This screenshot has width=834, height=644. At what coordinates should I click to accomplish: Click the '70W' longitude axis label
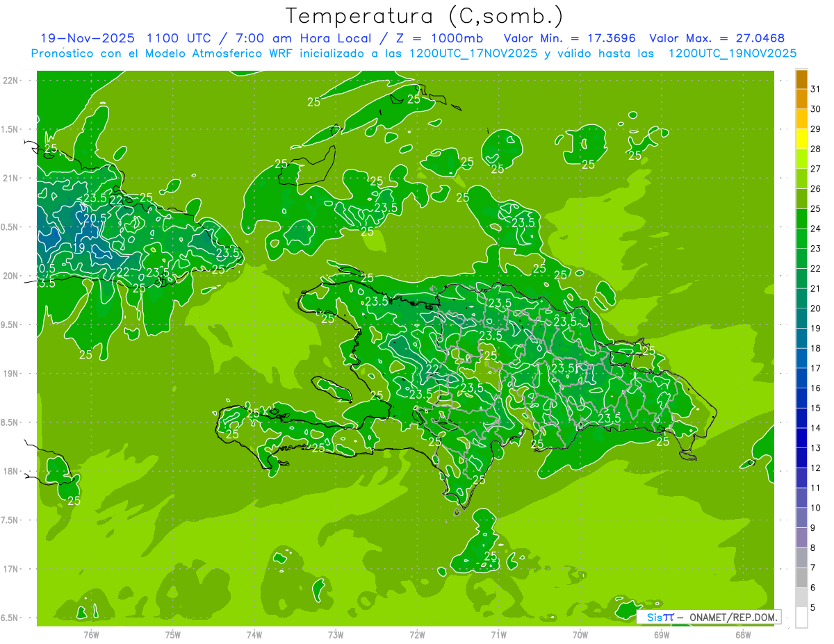(580, 634)
